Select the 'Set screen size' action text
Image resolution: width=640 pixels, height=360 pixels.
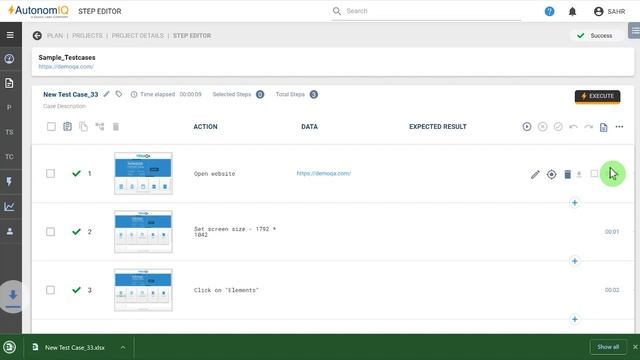[235, 232]
